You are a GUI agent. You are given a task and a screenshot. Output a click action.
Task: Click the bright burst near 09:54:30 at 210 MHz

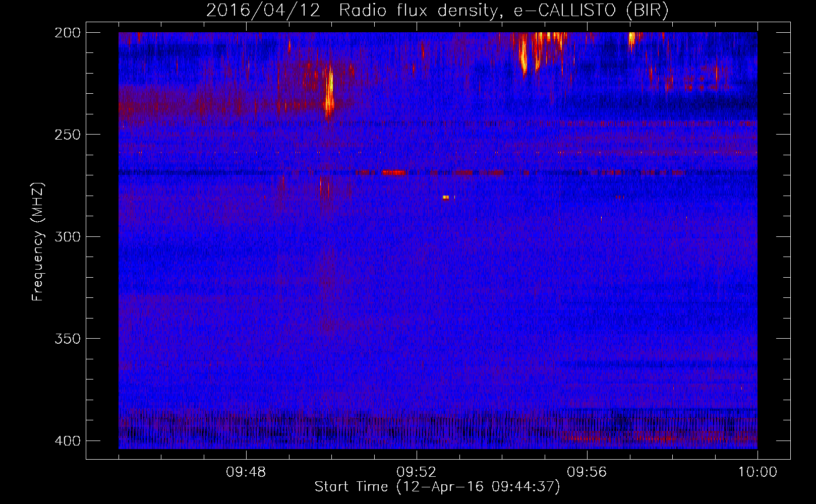[x=523, y=55]
